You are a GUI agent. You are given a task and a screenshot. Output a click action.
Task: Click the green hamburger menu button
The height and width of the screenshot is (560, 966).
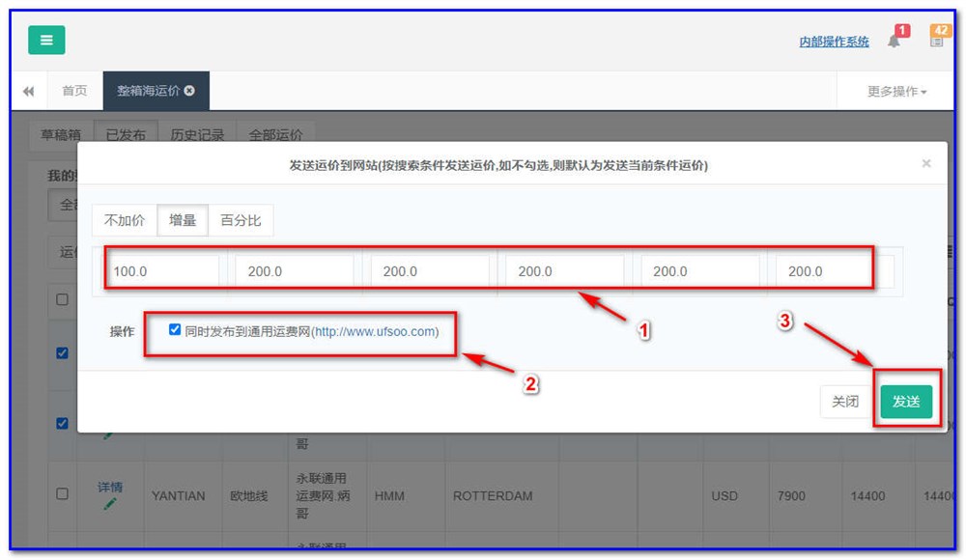[46, 41]
